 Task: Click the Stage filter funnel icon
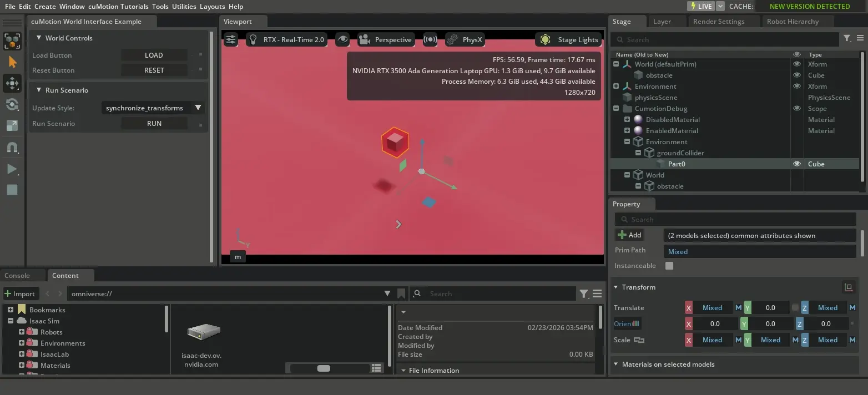[847, 38]
